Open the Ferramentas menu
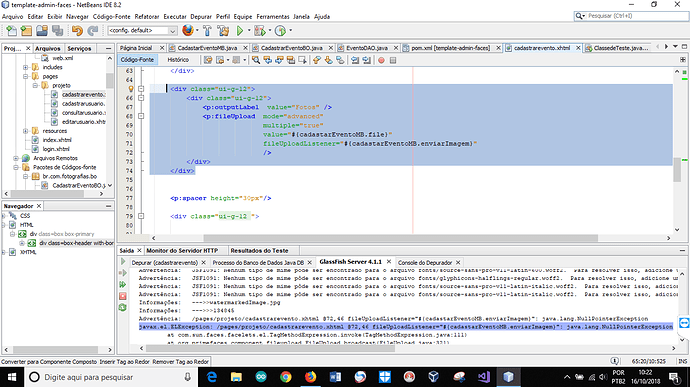 273,17
